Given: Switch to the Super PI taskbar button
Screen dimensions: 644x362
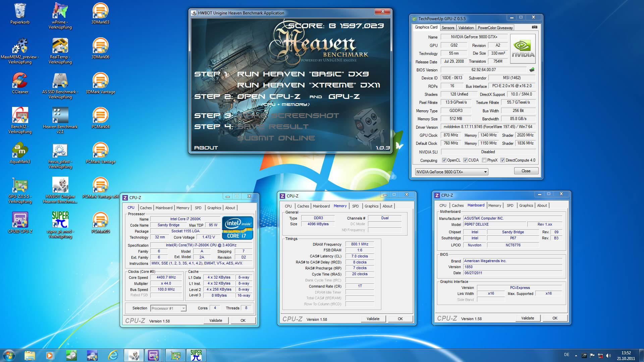Looking at the screenshot, I should [x=196, y=355].
